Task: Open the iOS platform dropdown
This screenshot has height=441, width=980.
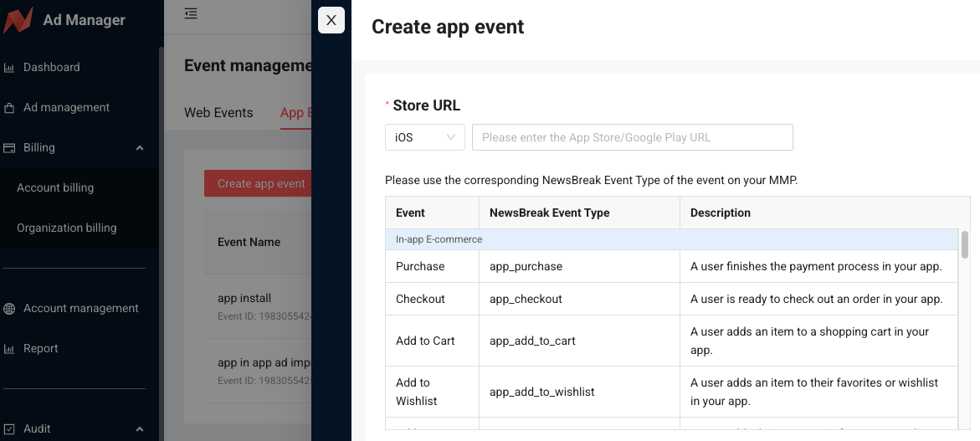Action: 424,137
